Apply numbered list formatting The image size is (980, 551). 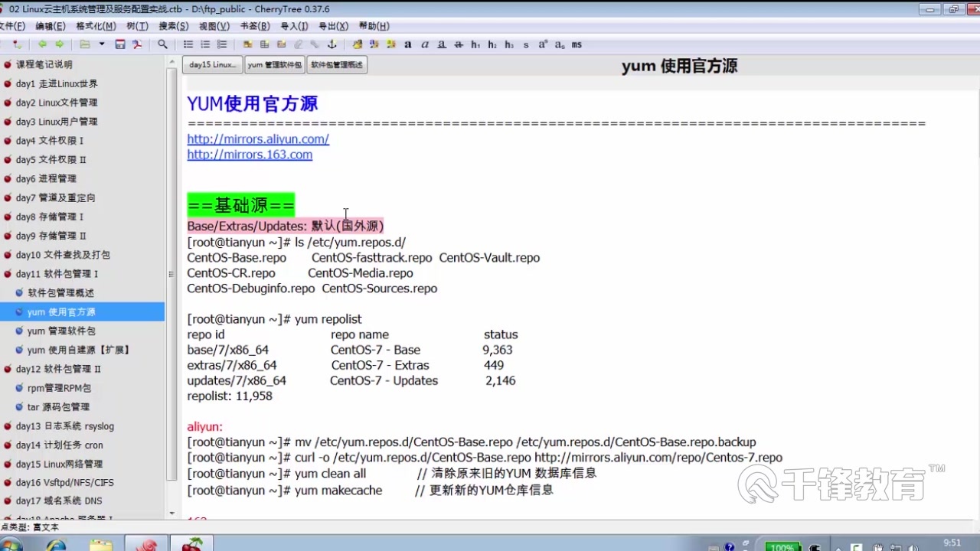pyautogui.click(x=205, y=44)
